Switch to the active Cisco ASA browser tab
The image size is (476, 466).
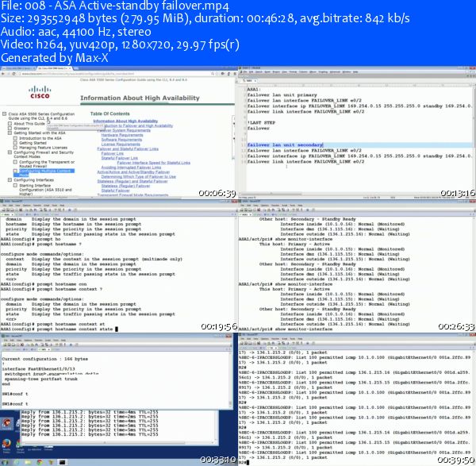[54, 68]
